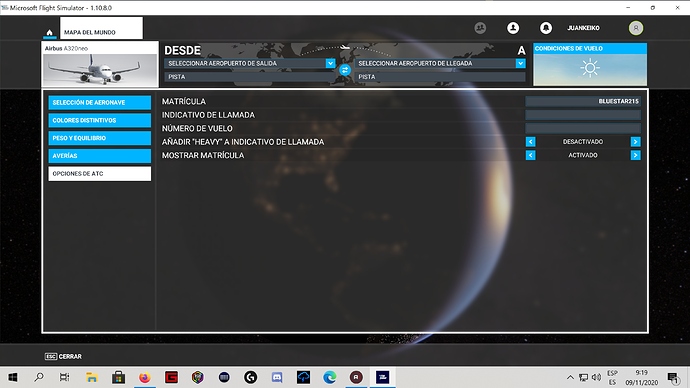The image size is (690, 388).
Task: Click left arrow for Heavy call sign option
Action: (x=530, y=142)
